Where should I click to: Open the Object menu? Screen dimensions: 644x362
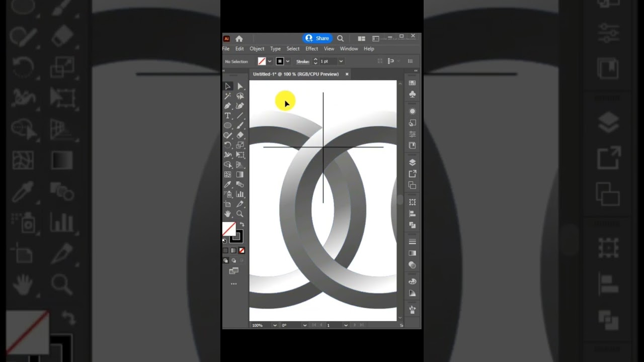[x=257, y=49]
